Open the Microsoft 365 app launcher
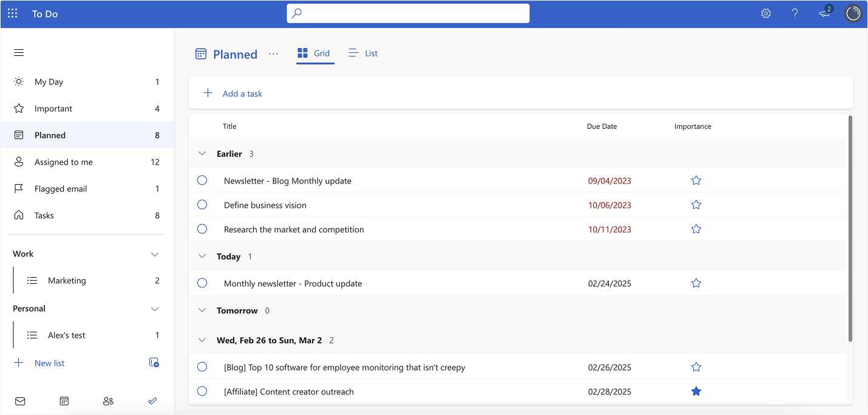Image resolution: width=868 pixels, height=415 pixels. [x=12, y=13]
